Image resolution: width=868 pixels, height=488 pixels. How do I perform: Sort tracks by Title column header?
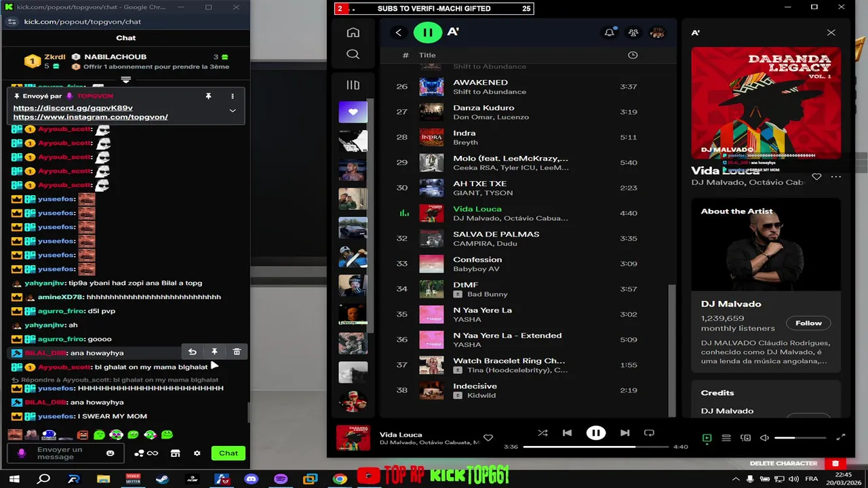(x=427, y=55)
